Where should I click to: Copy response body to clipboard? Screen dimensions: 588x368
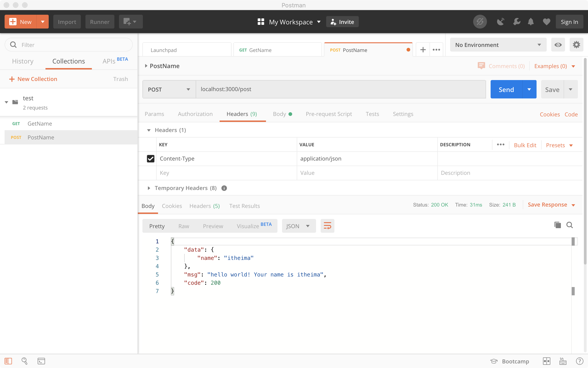point(557,225)
